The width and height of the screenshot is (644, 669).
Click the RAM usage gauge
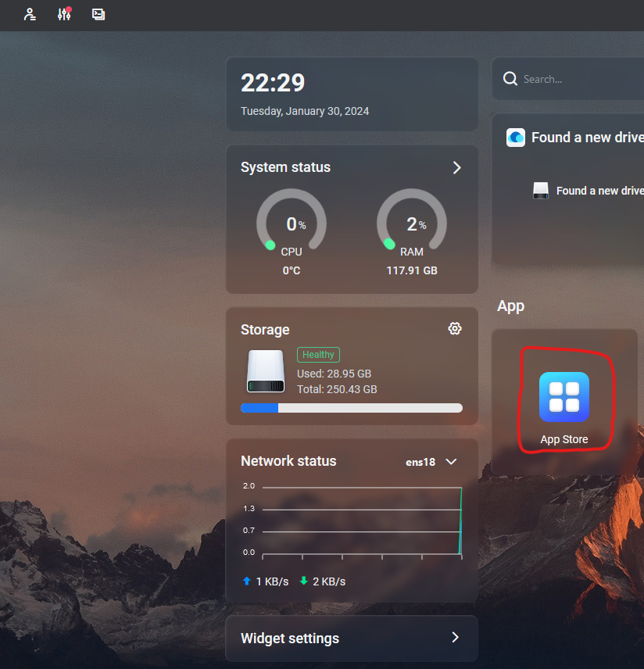click(412, 224)
